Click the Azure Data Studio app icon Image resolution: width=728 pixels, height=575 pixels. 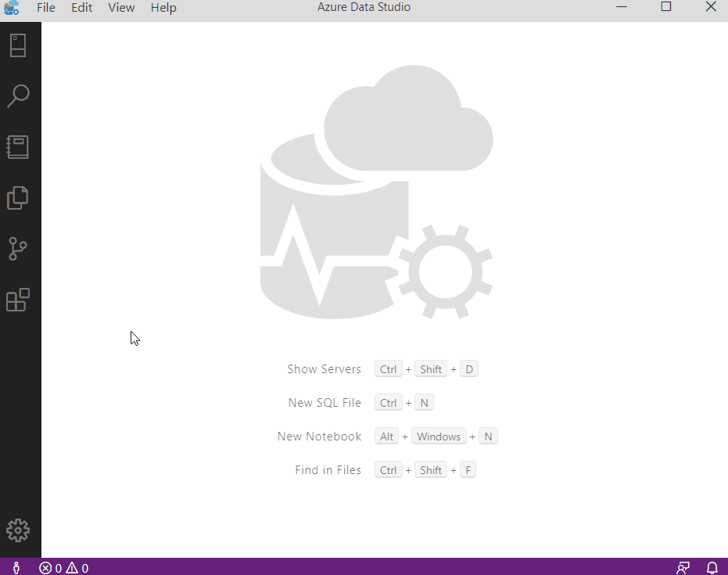click(12, 8)
